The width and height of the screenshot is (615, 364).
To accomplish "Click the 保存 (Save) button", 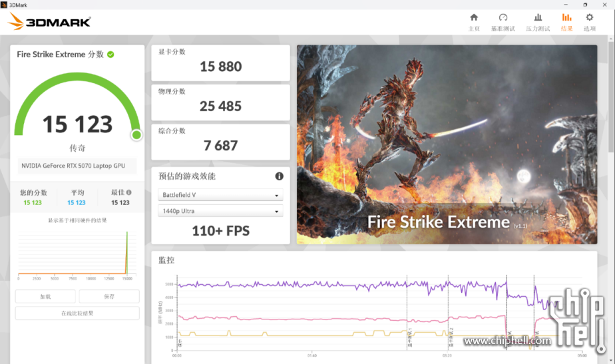I will 109,297.
